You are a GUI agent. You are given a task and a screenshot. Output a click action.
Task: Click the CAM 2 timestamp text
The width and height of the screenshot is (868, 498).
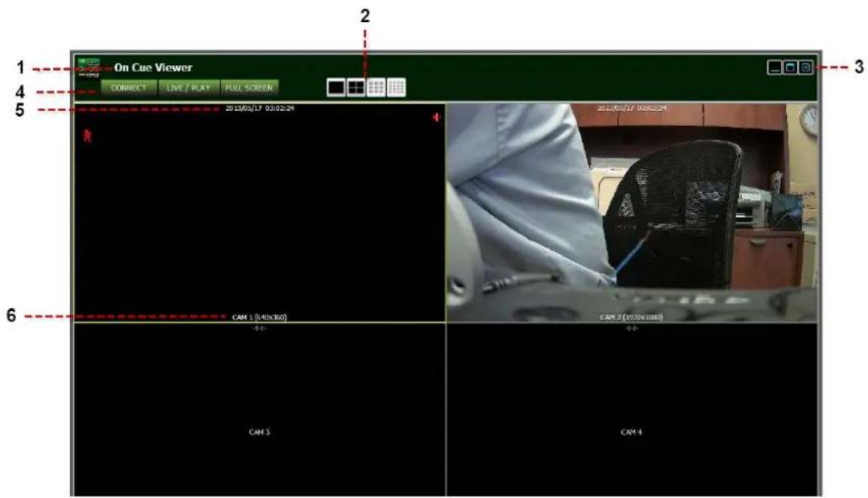click(x=632, y=108)
